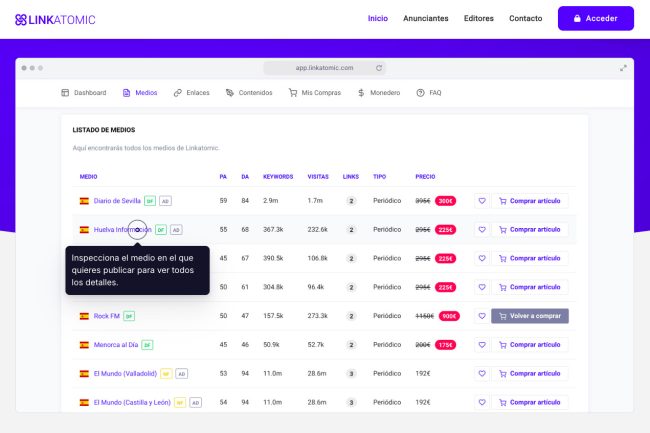Open the Dashboard section
The height and width of the screenshot is (433, 650).
(x=83, y=93)
